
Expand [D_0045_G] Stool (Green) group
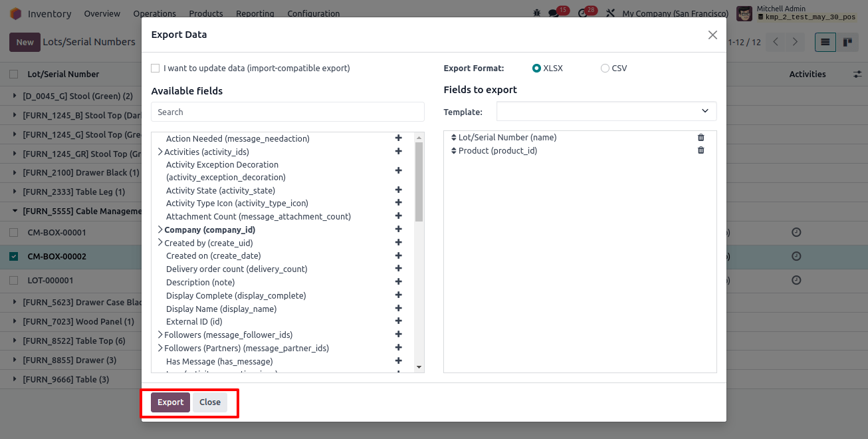point(15,96)
